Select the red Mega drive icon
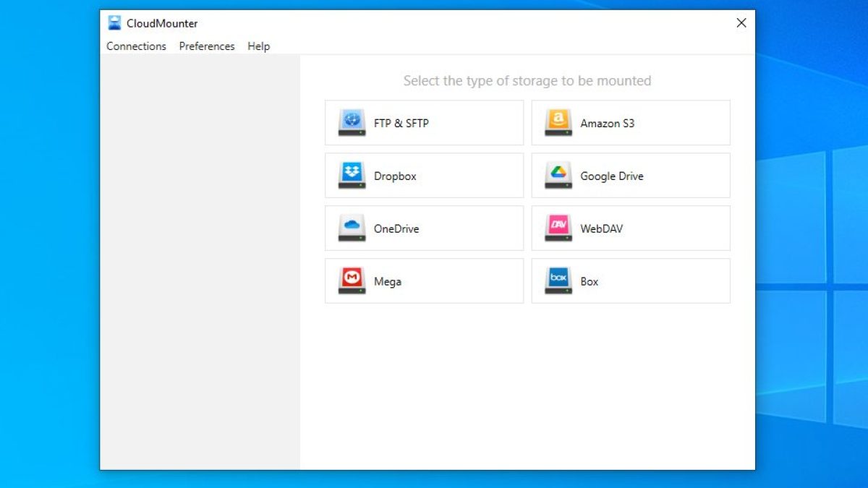The image size is (868, 488). pos(352,281)
